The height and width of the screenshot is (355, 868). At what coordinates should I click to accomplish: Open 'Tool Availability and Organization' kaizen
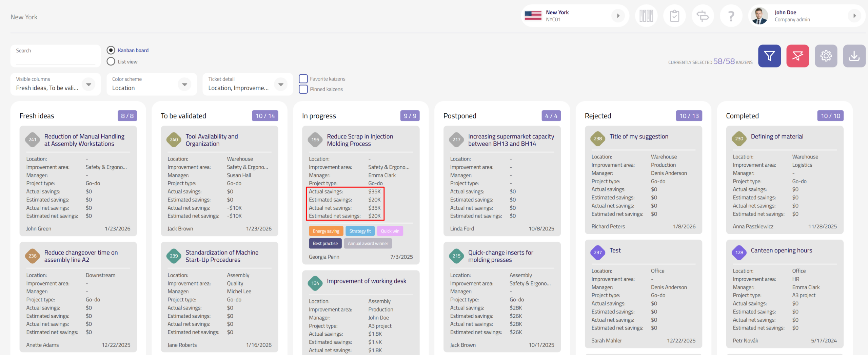point(212,140)
